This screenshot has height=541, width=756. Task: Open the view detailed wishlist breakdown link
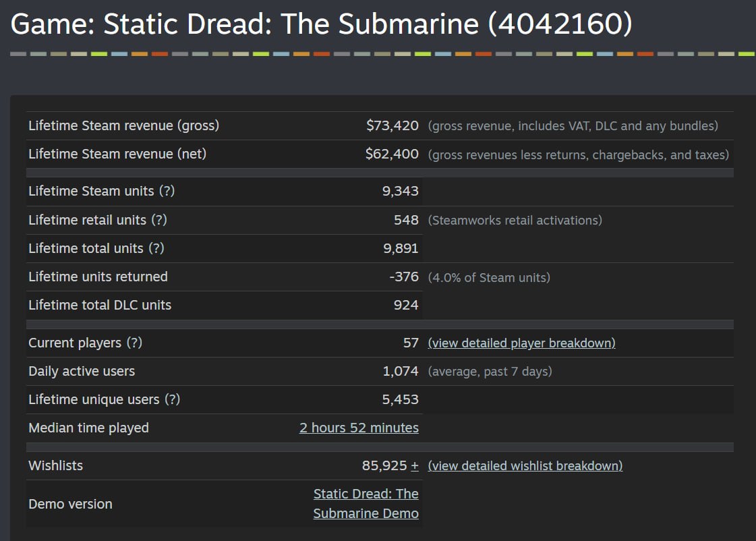coord(525,465)
